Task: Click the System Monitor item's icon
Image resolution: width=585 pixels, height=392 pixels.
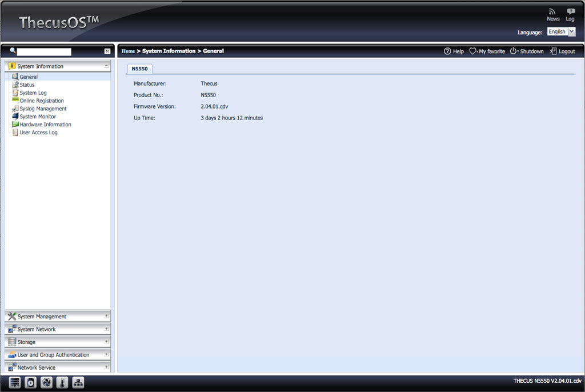Action: [x=15, y=116]
